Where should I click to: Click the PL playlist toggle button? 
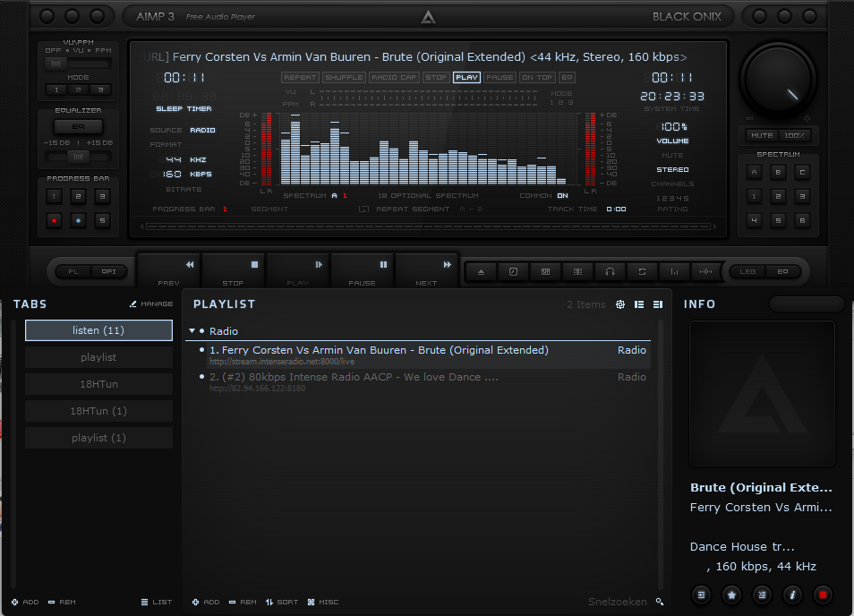click(73, 271)
